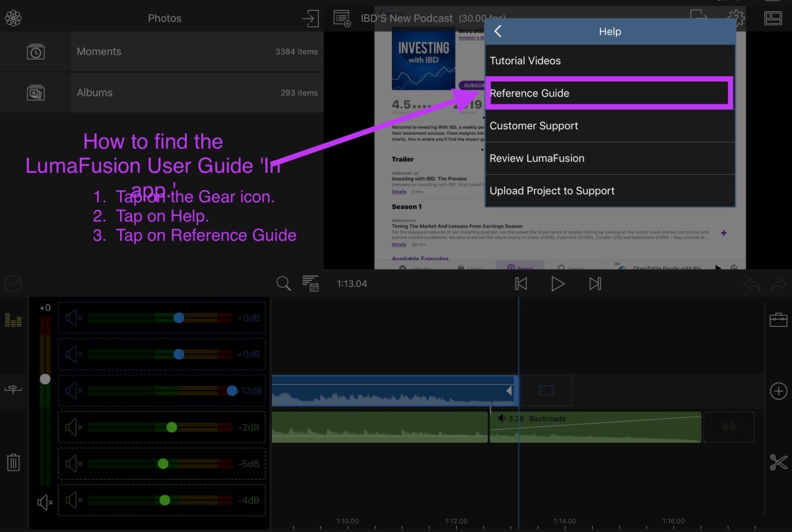Toggle mute on the -12dB track
The width and height of the screenshot is (792, 532).
pos(73,391)
